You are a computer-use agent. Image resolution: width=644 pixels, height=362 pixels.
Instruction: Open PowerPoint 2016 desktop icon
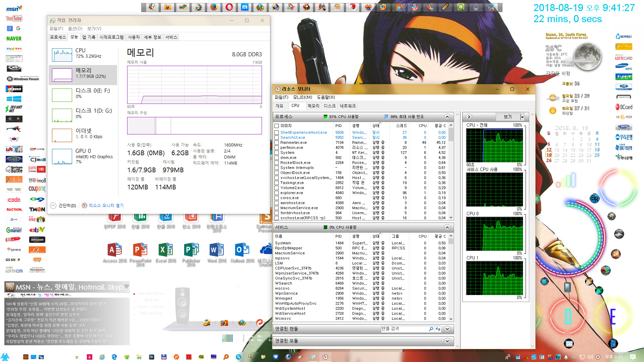[x=140, y=255]
